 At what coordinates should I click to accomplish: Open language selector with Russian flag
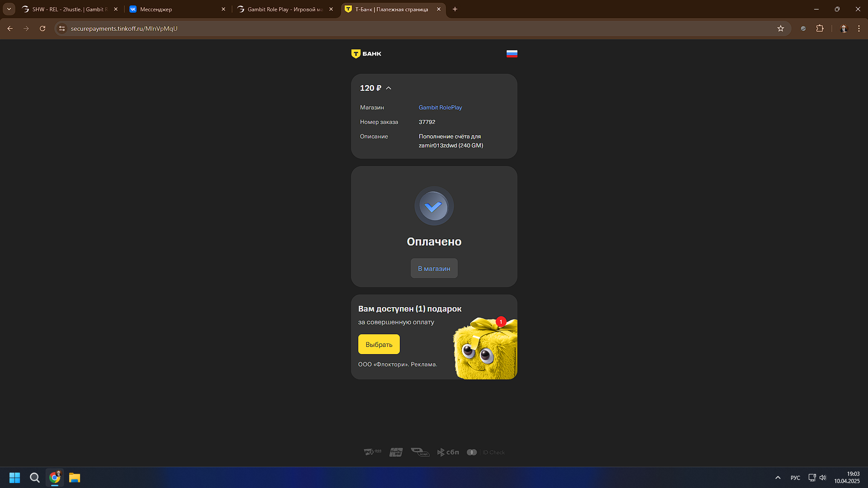tap(512, 54)
